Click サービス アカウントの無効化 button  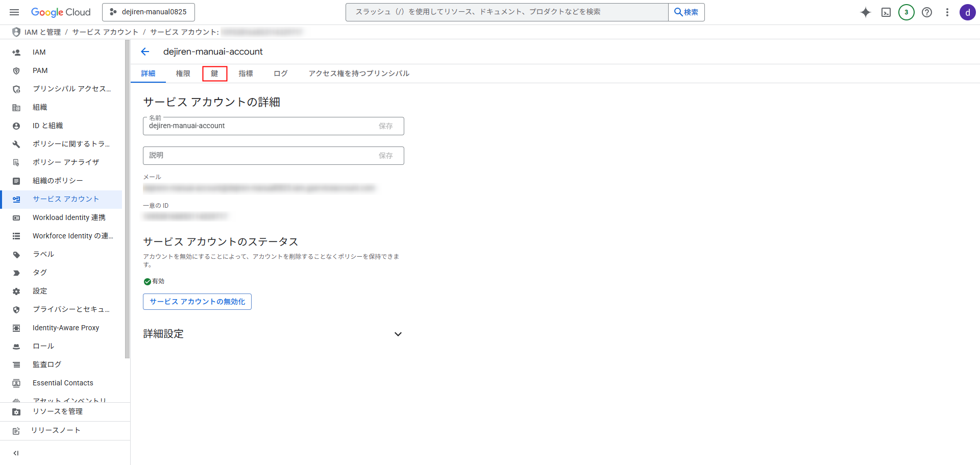pyautogui.click(x=197, y=302)
